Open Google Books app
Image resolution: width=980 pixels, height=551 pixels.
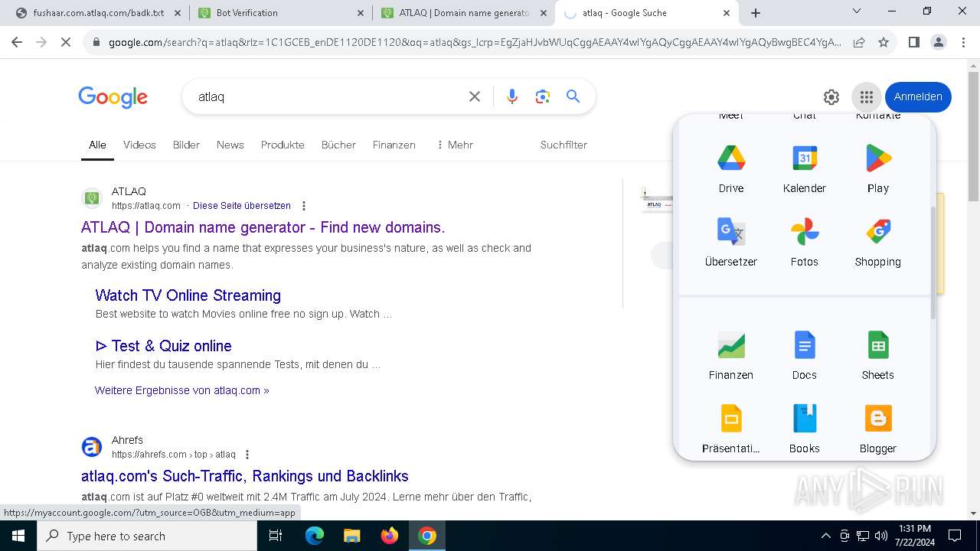click(x=805, y=429)
